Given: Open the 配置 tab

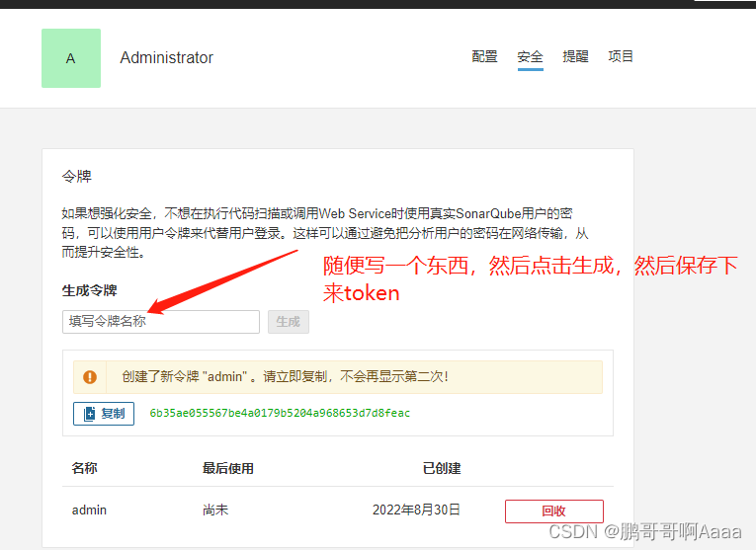Looking at the screenshot, I should [x=484, y=57].
